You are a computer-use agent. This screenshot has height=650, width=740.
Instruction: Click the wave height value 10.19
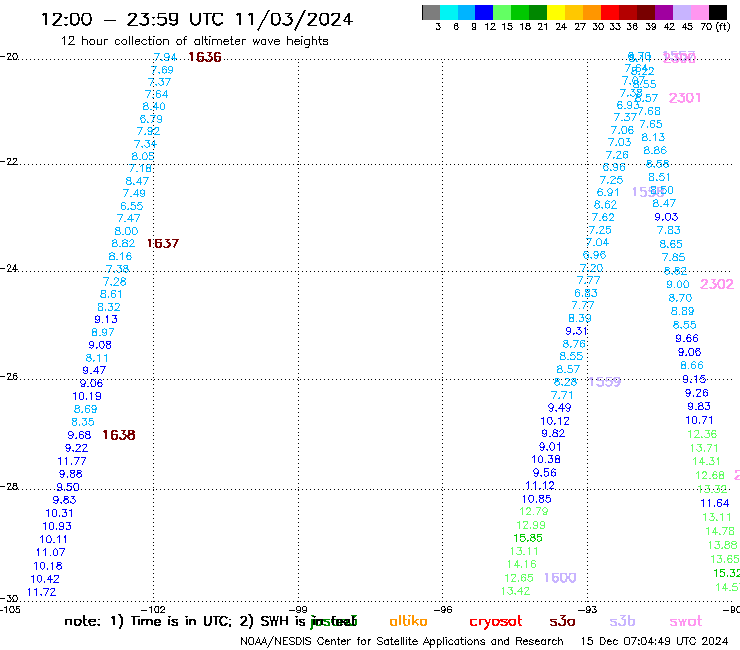pos(87,397)
